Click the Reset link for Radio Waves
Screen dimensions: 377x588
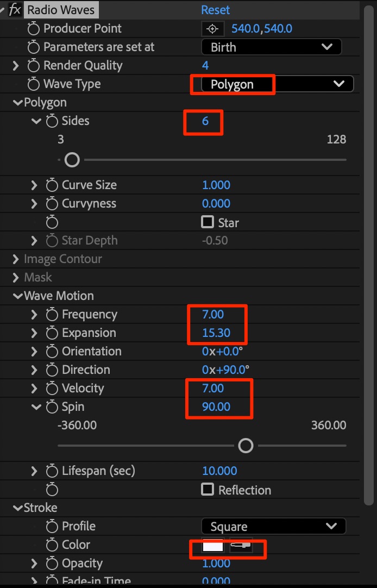tap(215, 10)
